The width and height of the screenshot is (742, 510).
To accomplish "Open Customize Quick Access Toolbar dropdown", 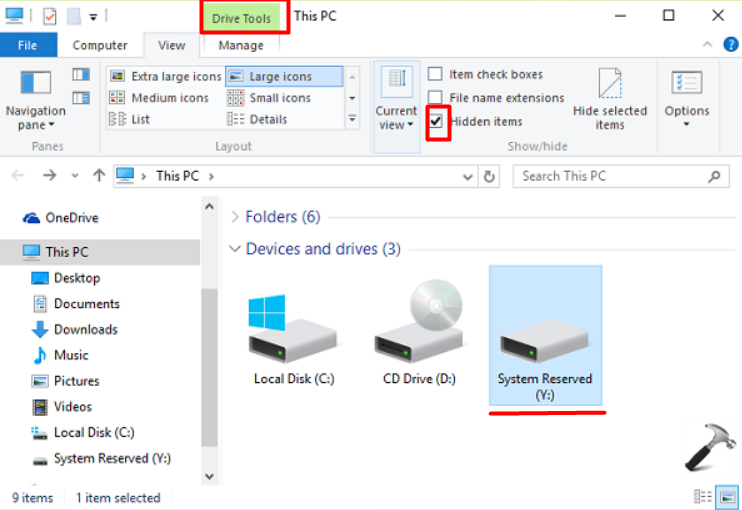I will pyautogui.click(x=93, y=18).
